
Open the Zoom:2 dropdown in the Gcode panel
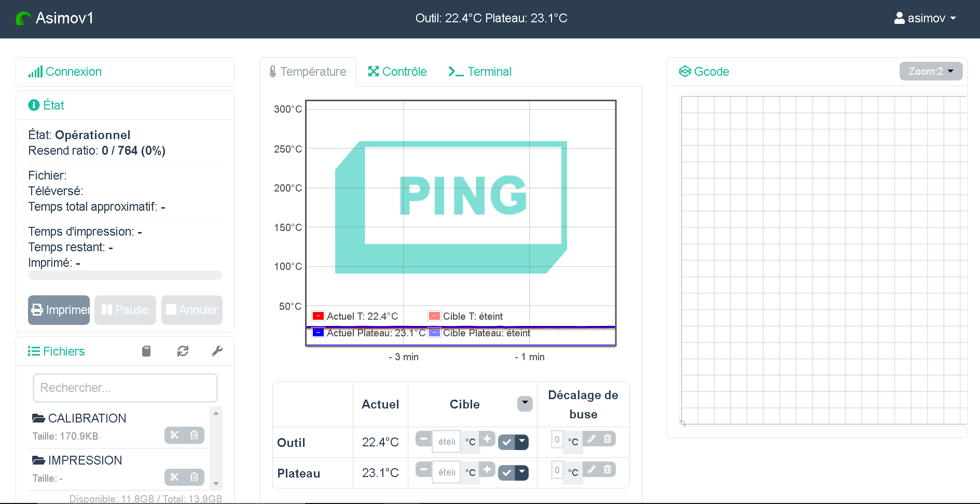pyautogui.click(x=931, y=71)
